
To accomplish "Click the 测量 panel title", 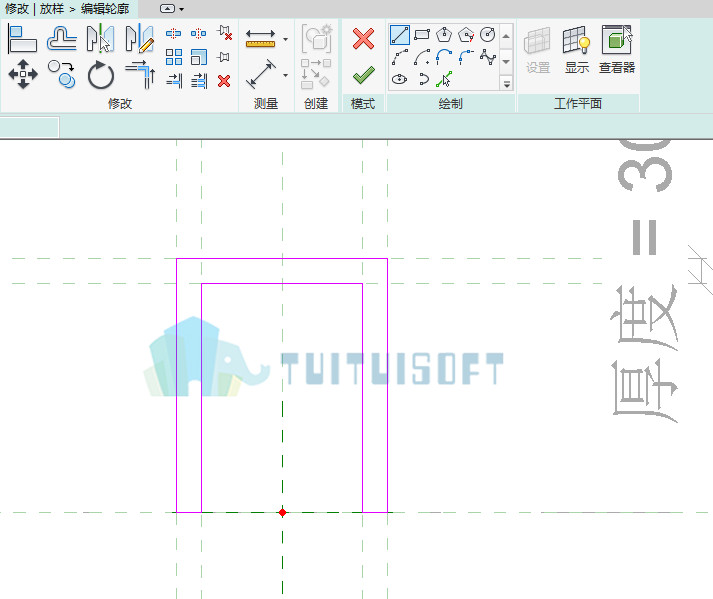I will click(266, 104).
